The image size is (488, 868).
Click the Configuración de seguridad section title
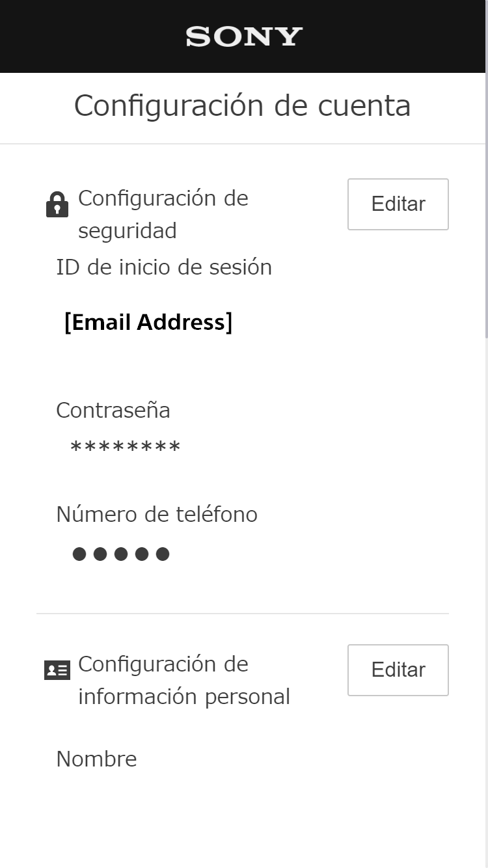(163, 214)
